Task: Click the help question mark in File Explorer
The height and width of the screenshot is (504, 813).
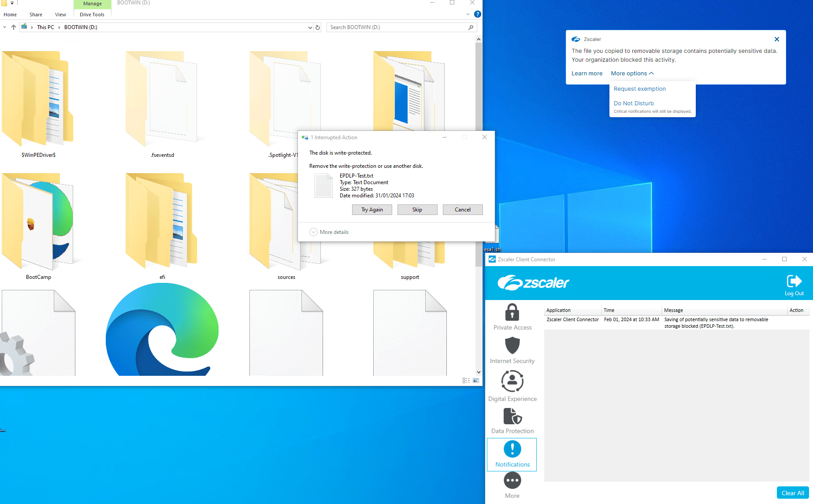Action: point(477,14)
